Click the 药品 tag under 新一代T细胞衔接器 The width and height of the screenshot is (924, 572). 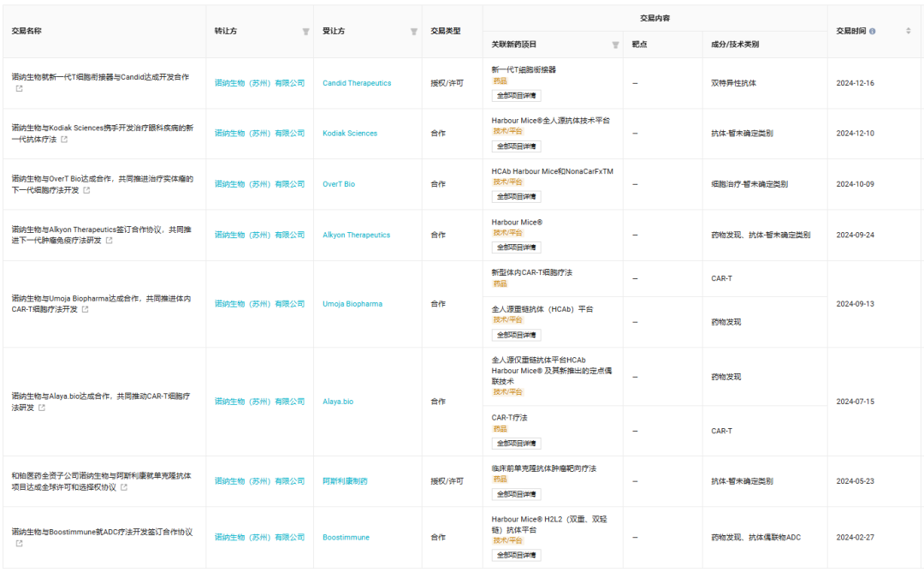500,80
